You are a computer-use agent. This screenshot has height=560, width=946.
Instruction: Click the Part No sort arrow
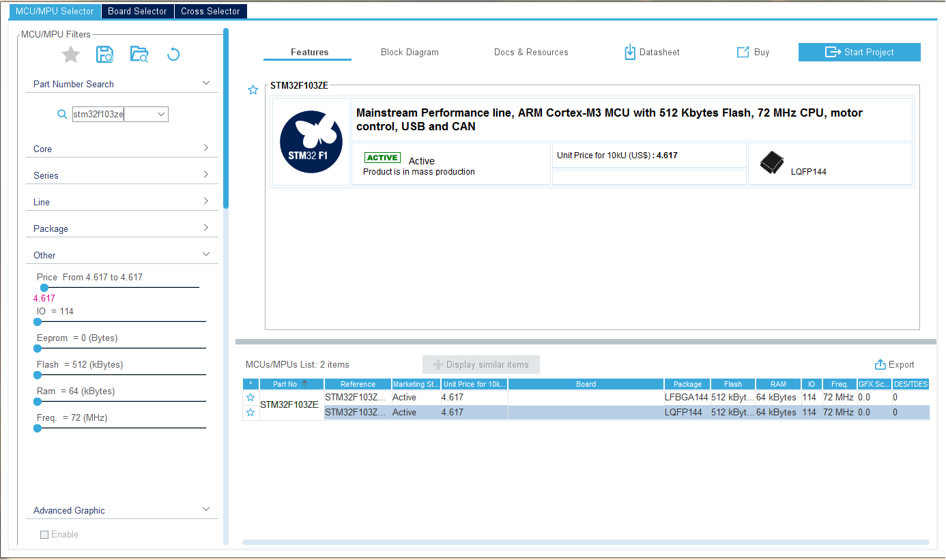pos(304,382)
